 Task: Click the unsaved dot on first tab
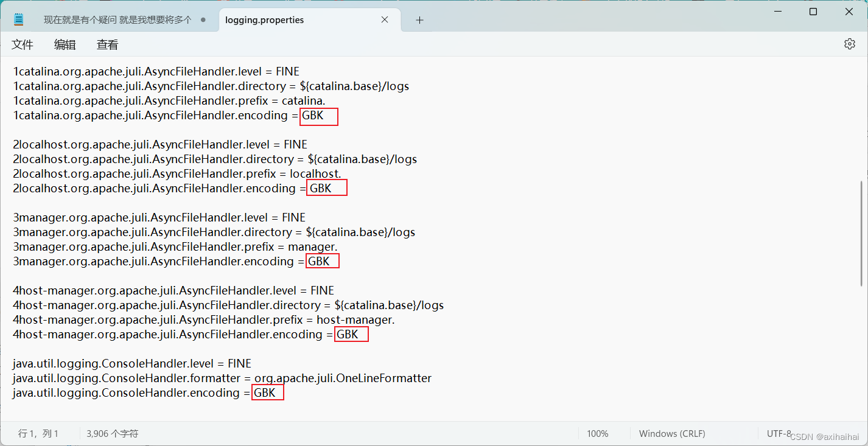203,20
